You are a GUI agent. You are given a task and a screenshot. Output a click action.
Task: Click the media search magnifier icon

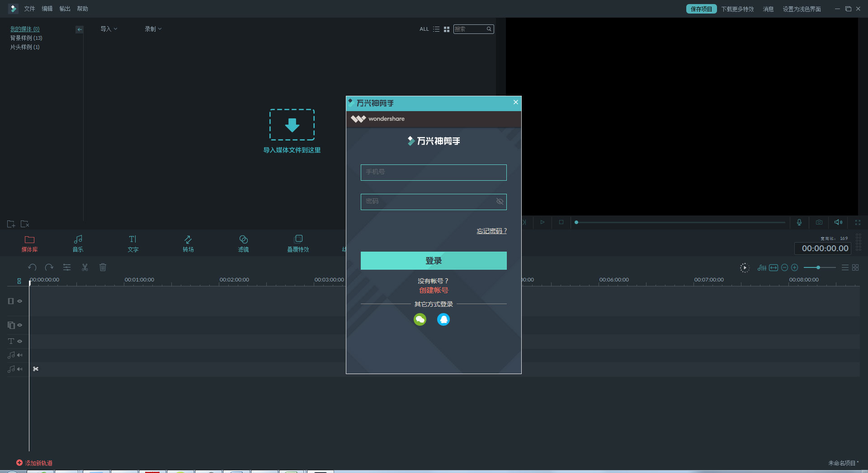click(489, 29)
